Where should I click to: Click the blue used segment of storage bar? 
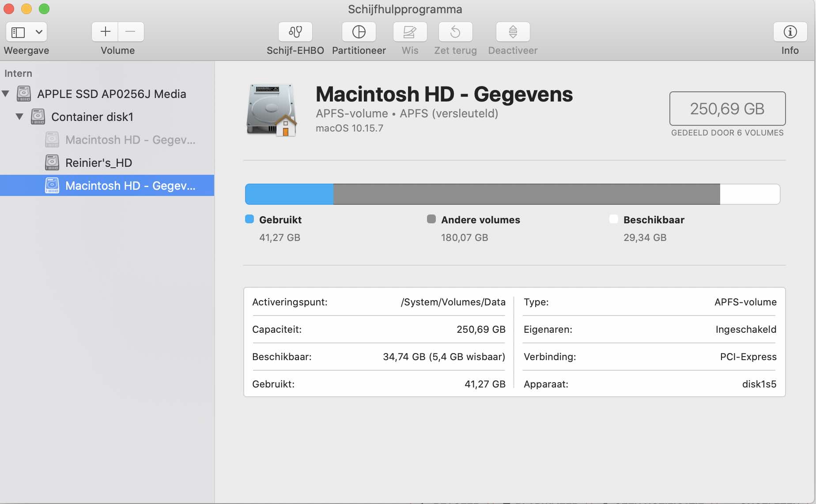coord(289,194)
